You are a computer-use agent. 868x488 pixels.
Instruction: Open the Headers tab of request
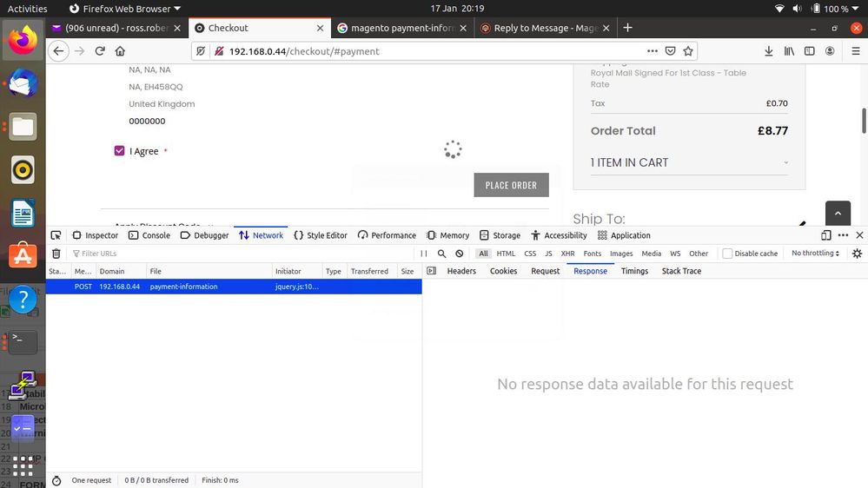pyautogui.click(x=461, y=271)
